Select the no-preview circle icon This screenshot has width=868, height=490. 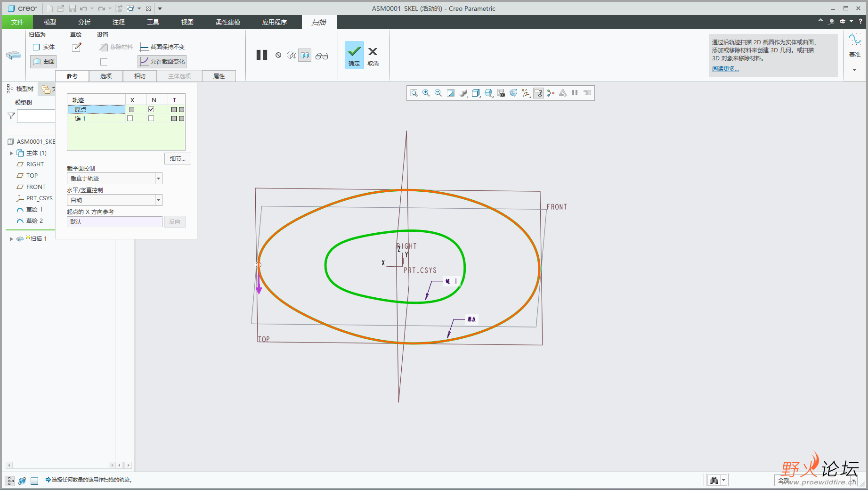(x=278, y=55)
